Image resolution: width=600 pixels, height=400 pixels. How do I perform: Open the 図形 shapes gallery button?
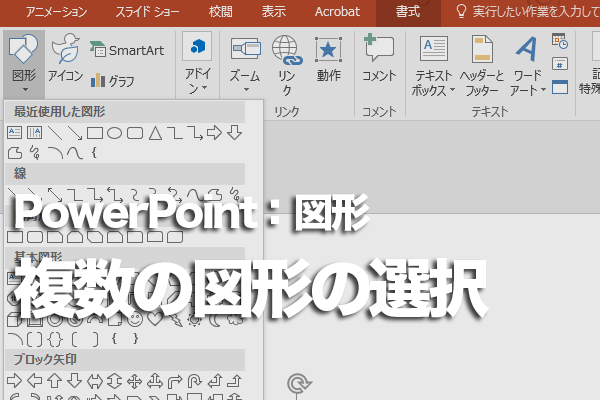click(x=24, y=64)
